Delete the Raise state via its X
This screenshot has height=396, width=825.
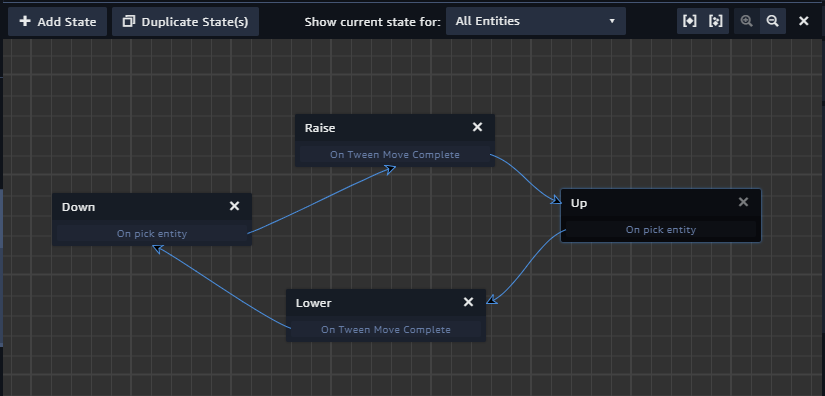pos(477,127)
